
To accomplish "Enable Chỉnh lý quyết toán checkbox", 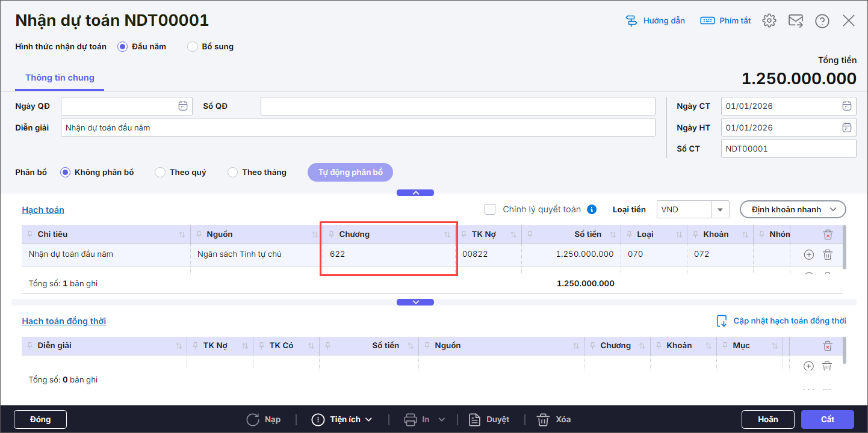I will (490, 209).
